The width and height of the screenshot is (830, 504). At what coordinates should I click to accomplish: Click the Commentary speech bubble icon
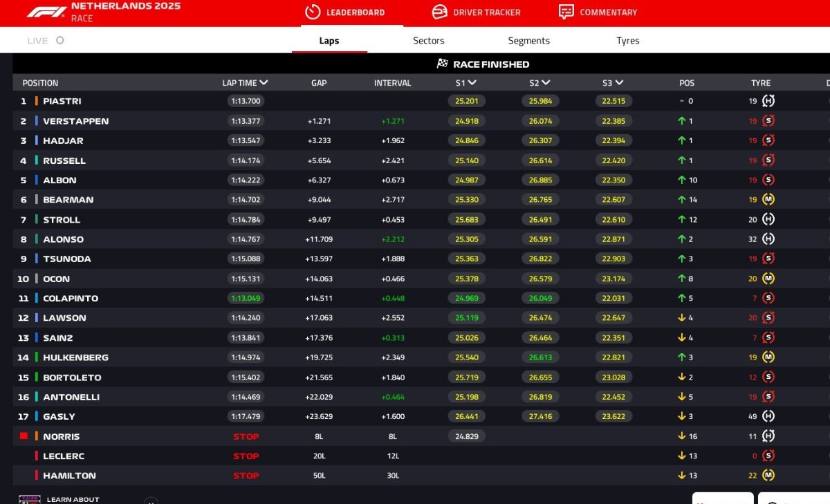click(566, 12)
